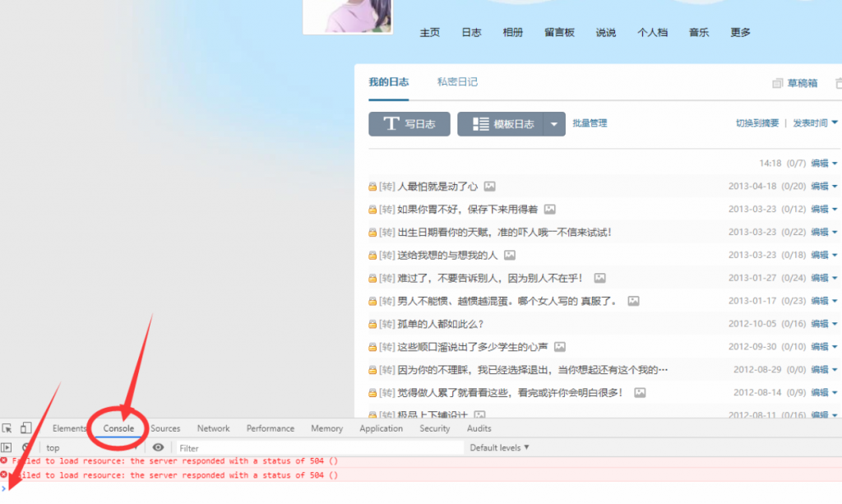Create a live expression using the eye icon

[x=159, y=446]
